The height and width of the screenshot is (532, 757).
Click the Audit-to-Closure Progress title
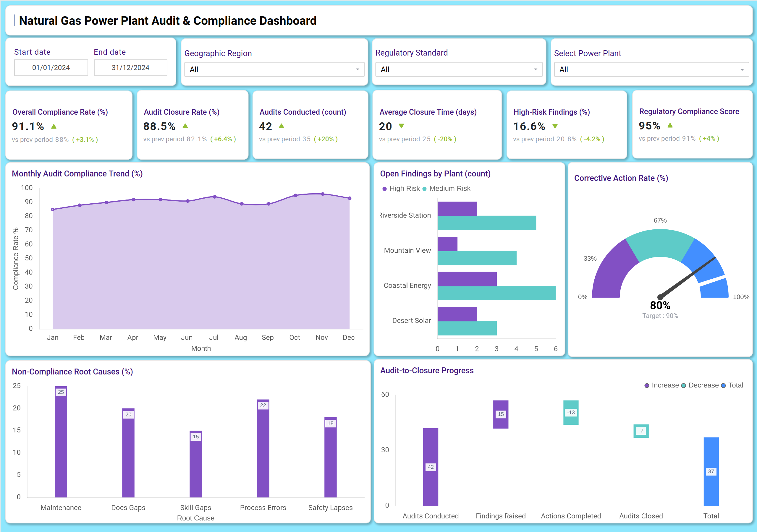(427, 371)
